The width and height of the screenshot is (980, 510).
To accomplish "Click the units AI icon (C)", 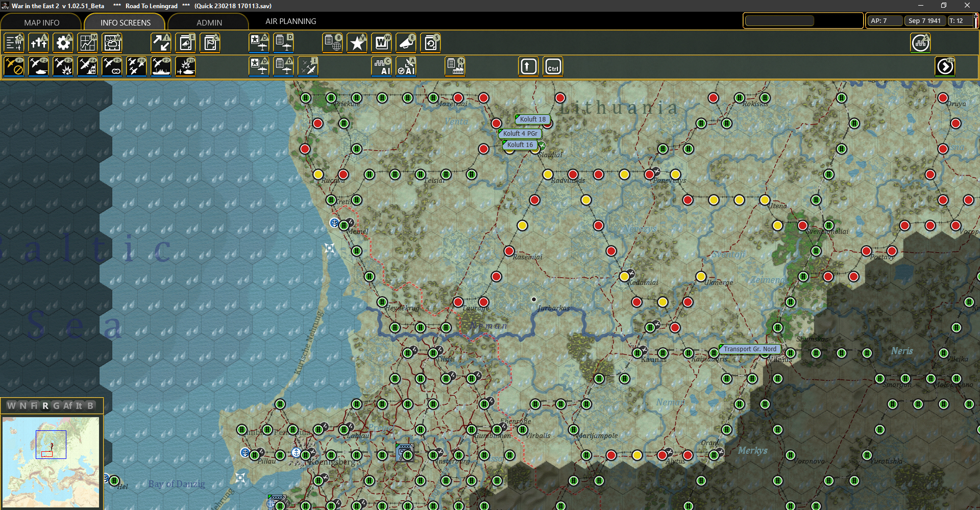I will [x=382, y=66].
